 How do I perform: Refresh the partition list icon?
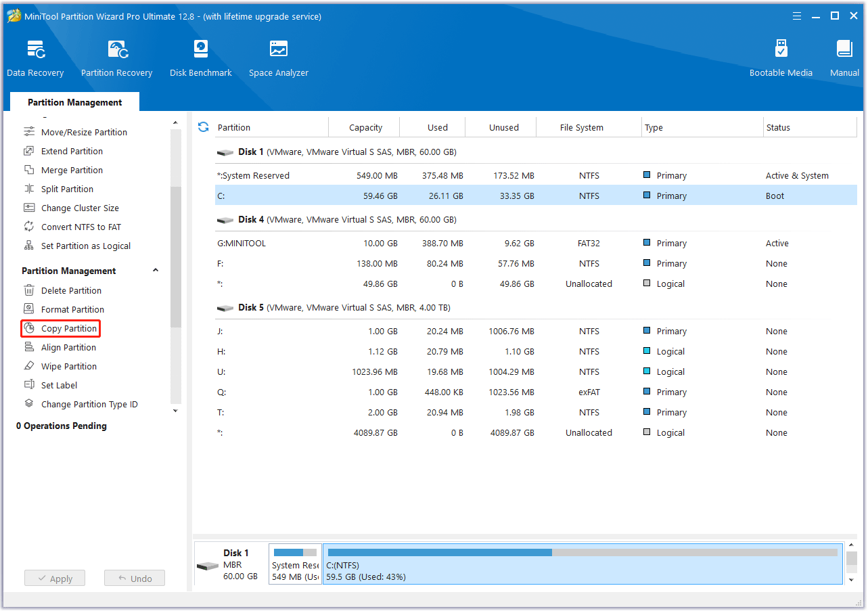[203, 127]
